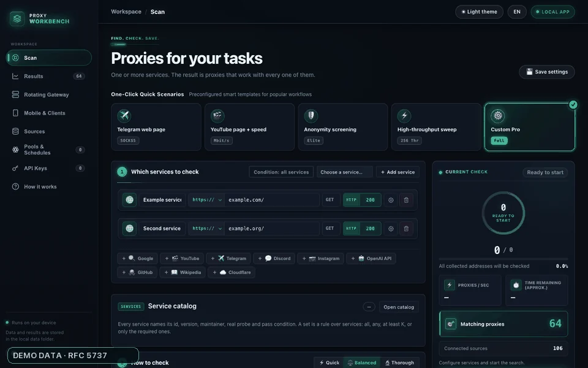Click the Connected sources count 106
The width and height of the screenshot is (588, 368).
coord(557,348)
